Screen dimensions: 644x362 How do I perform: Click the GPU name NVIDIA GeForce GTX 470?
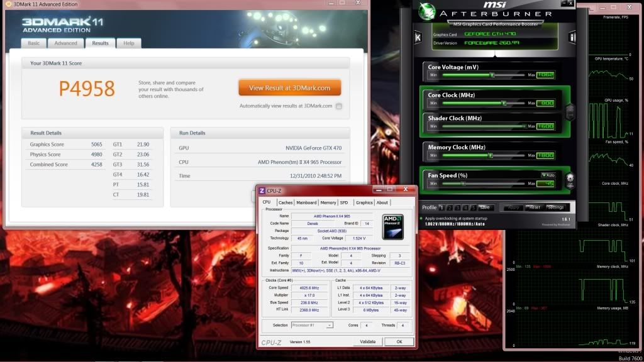pos(313,148)
